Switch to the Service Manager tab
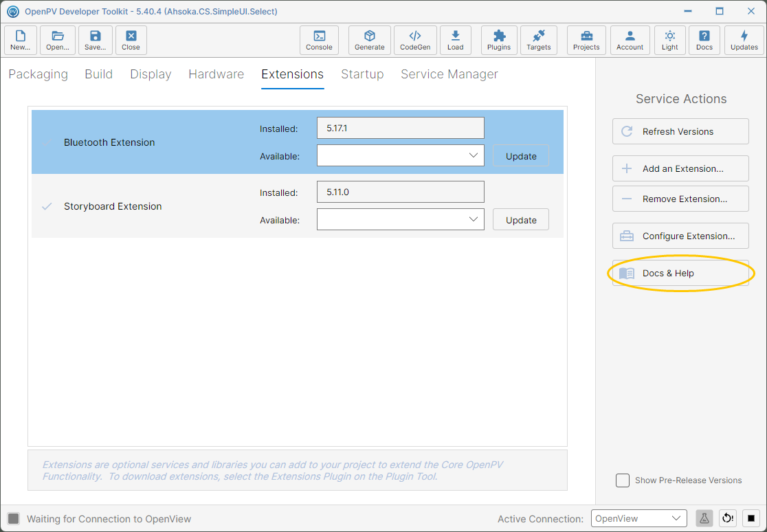Image resolution: width=767 pixels, height=532 pixels. (449, 74)
